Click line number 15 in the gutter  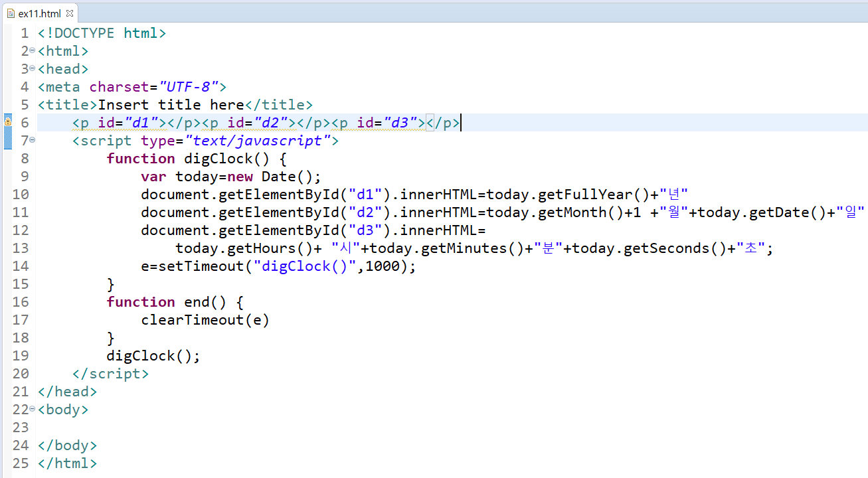pos(21,283)
